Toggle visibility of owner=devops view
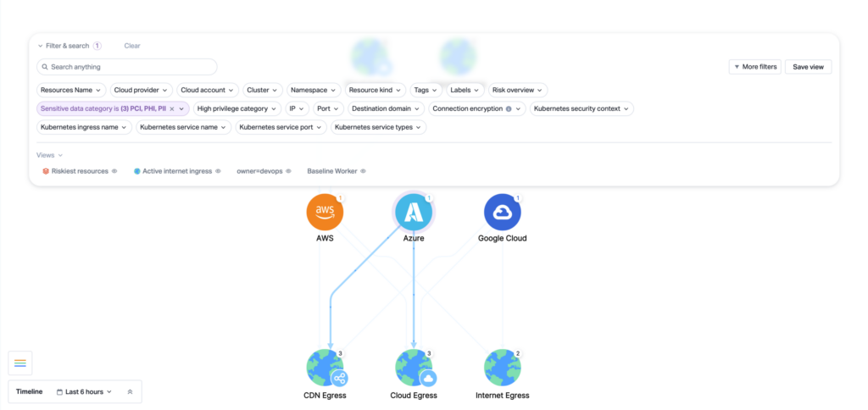Screen dimensions: 868x410 tap(288, 171)
